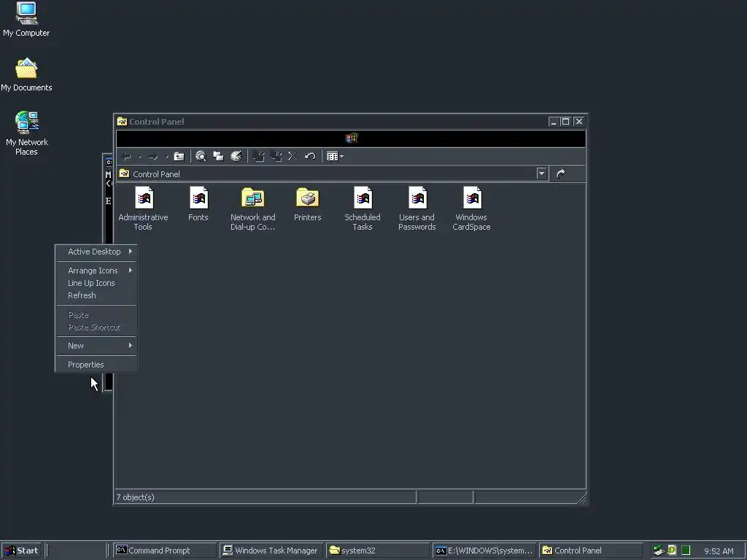Click the Folders toolbar icon
This screenshot has width=747, height=560.
tap(219, 156)
